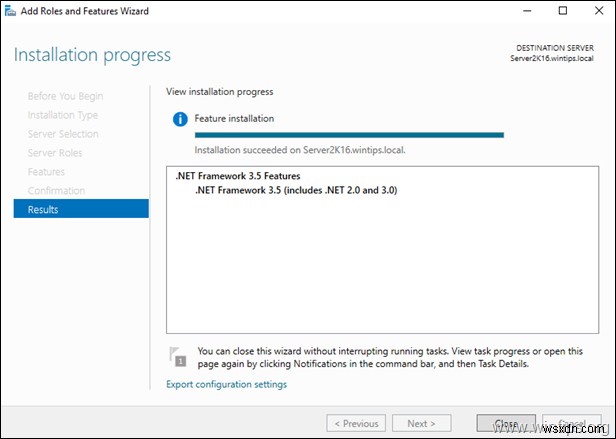Image resolution: width=616 pixels, height=439 pixels.
Task: Click the Installation progress page title
Action: pyautogui.click(x=92, y=55)
